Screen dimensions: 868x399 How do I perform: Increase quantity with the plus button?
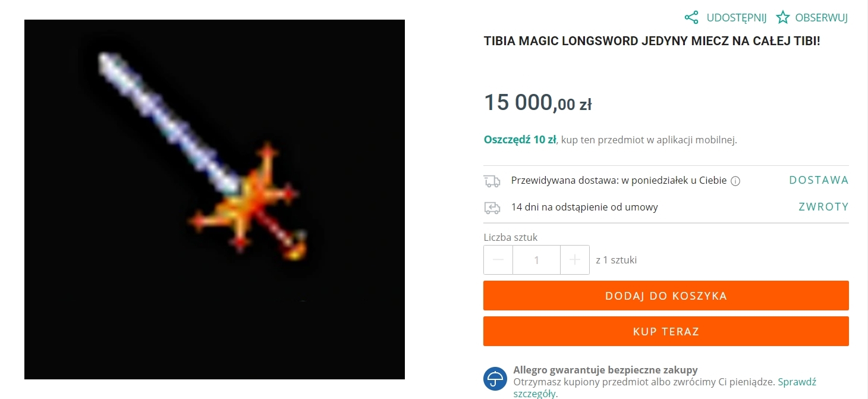coord(575,260)
